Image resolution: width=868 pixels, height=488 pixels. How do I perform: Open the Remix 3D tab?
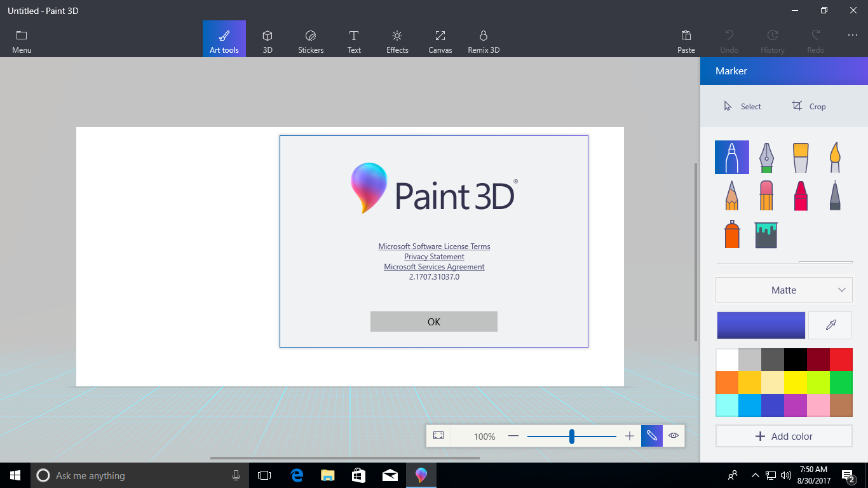(484, 39)
